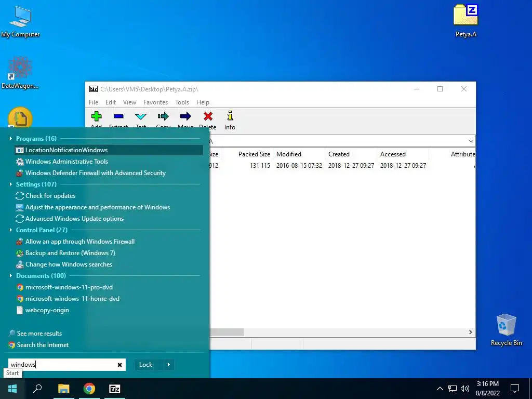Show hidden tray icons chevron
This screenshot has height=399, width=532.
click(440, 389)
